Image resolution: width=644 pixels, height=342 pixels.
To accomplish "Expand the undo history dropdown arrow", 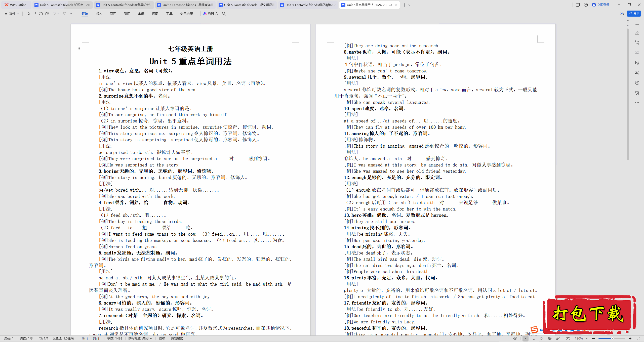I will coord(58,14).
